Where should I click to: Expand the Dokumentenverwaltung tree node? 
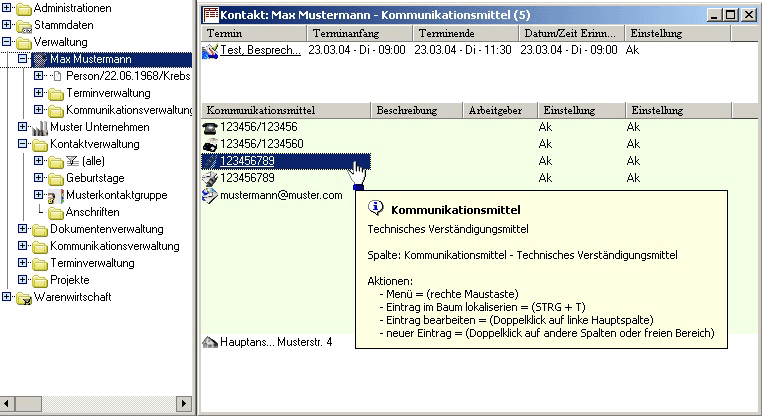coord(23,229)
